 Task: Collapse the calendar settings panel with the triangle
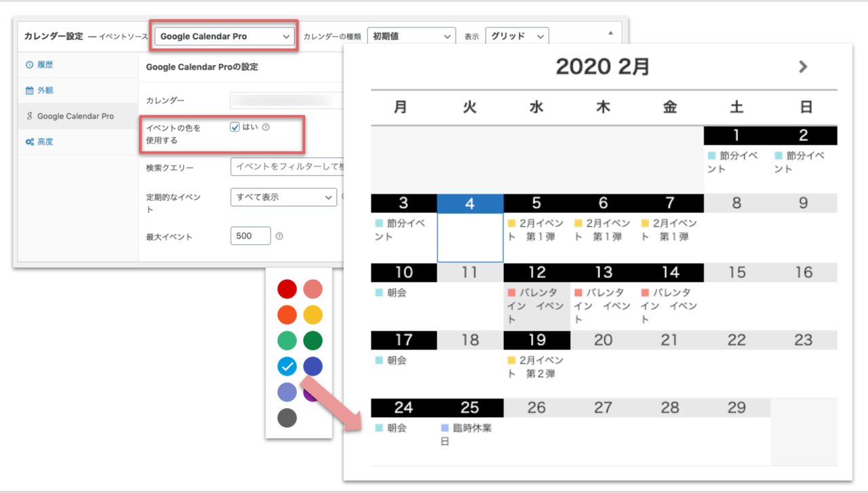pyautogui.click(x=610, y=33)
